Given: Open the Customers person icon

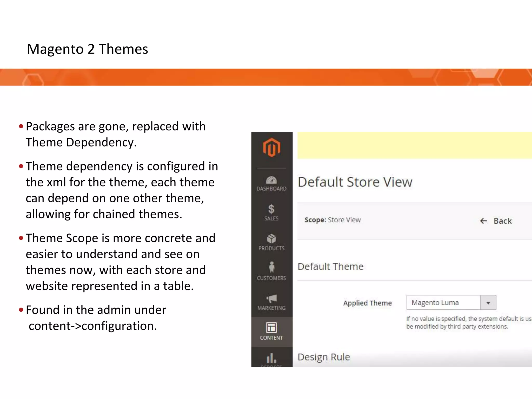Looking at the screenshot, I should pyautogui.click(x=272, y=267).
